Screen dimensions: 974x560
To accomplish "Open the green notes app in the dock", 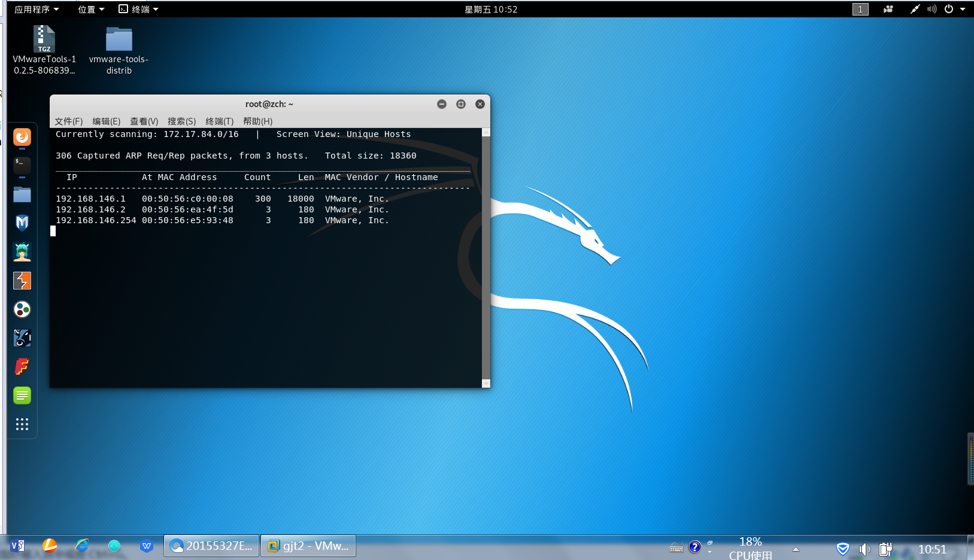I will click(x=22, y=395).
